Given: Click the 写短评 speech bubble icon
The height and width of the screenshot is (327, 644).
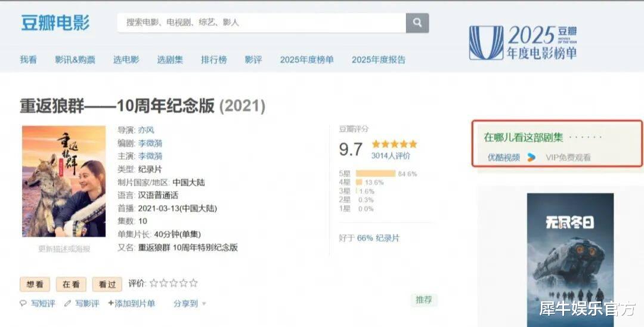Looking at the screenshot, I should [x=23, y=304].
